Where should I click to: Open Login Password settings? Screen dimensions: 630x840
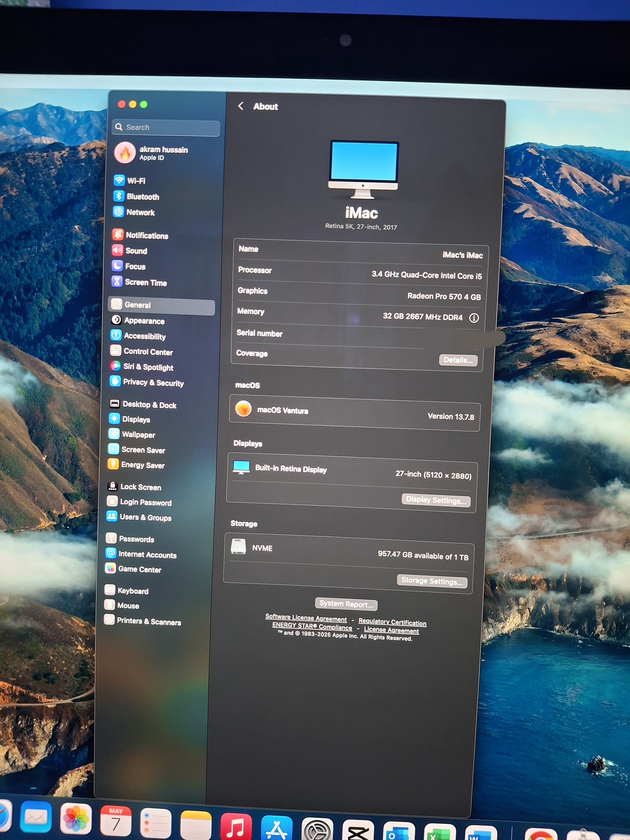(139, 502)
